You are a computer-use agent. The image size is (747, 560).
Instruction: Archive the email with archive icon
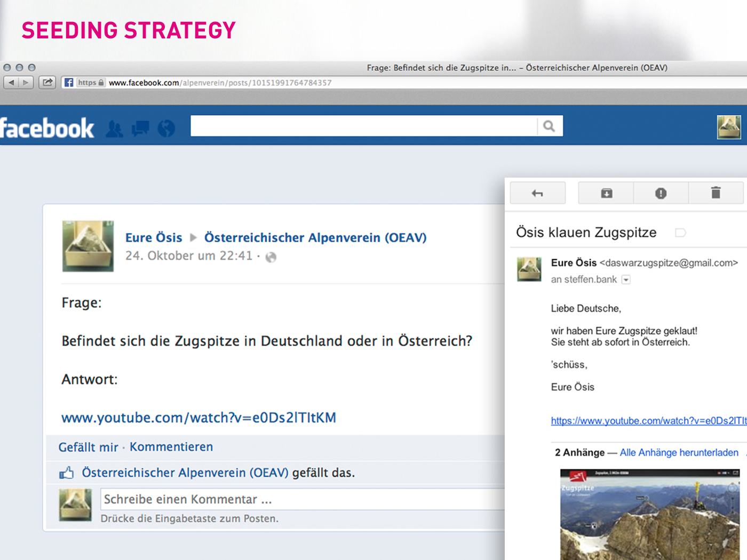pyautogui.click(x=606, y=193)
